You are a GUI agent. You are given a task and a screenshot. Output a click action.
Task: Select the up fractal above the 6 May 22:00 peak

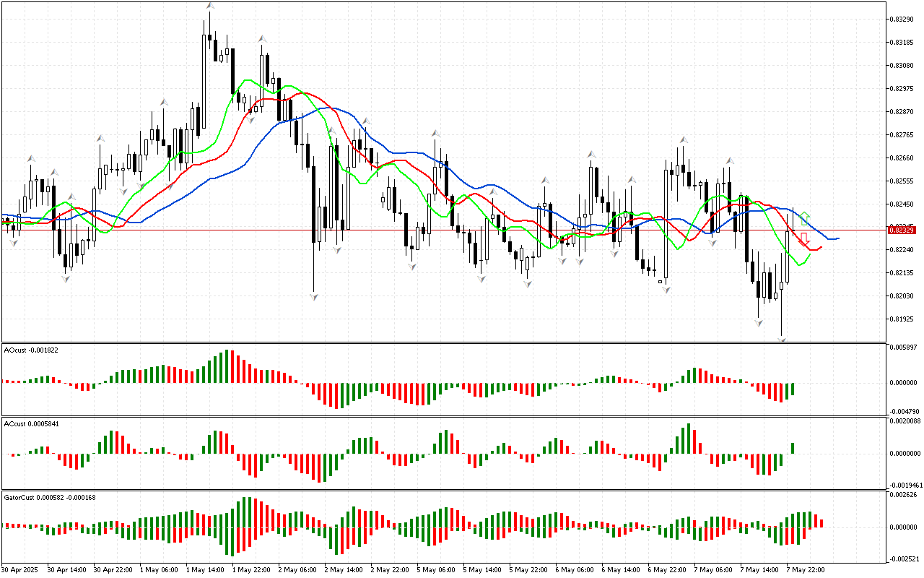(x=682, y=139)
